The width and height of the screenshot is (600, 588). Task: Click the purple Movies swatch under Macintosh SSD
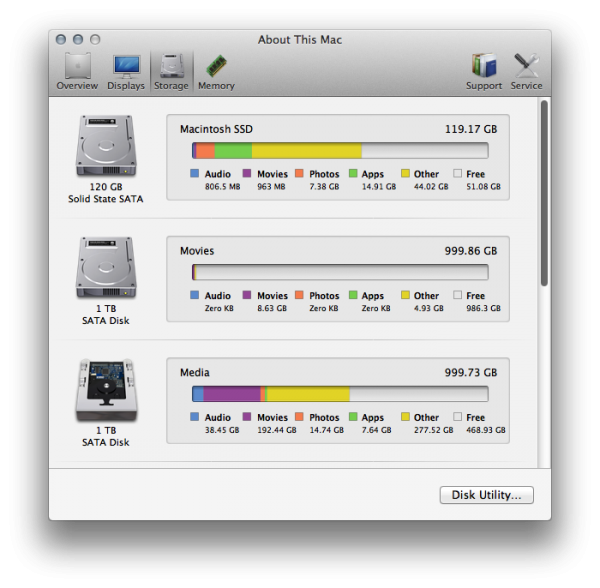(x=247, y=173)
